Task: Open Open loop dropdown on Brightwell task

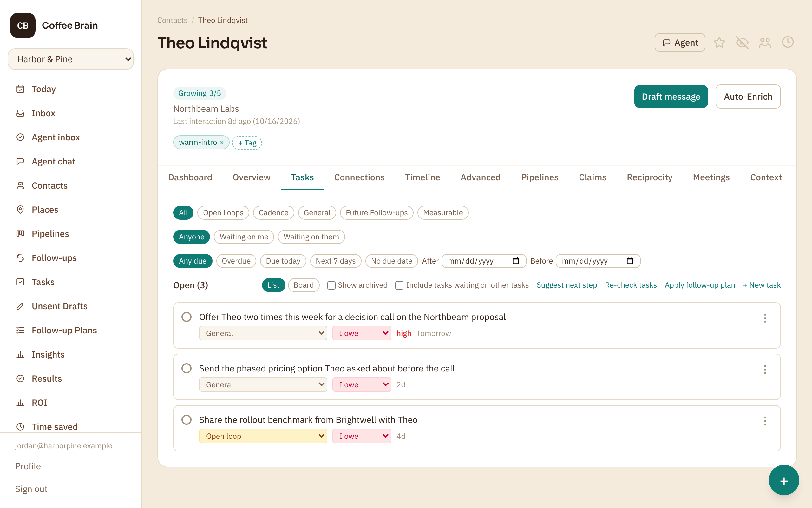Action: coord(263,436)
